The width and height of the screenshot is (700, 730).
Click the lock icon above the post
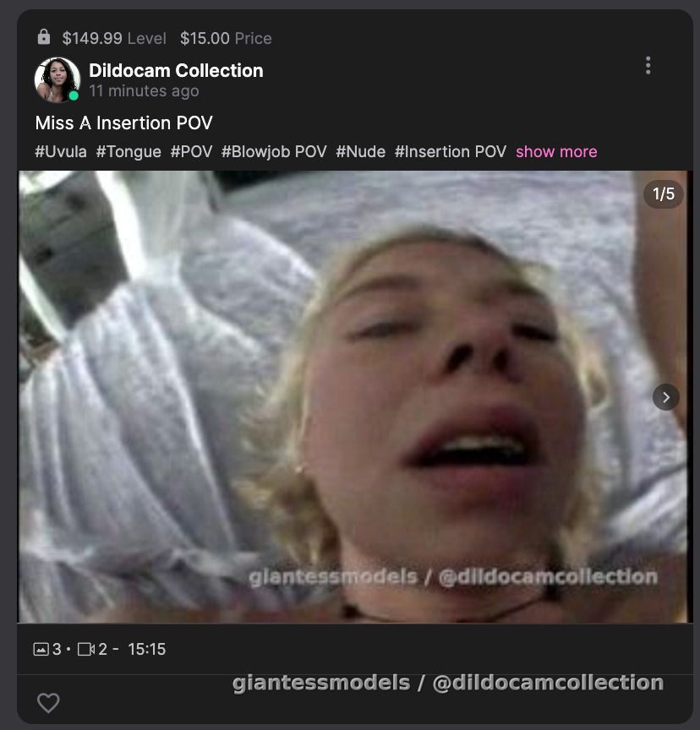click(44, 38)
